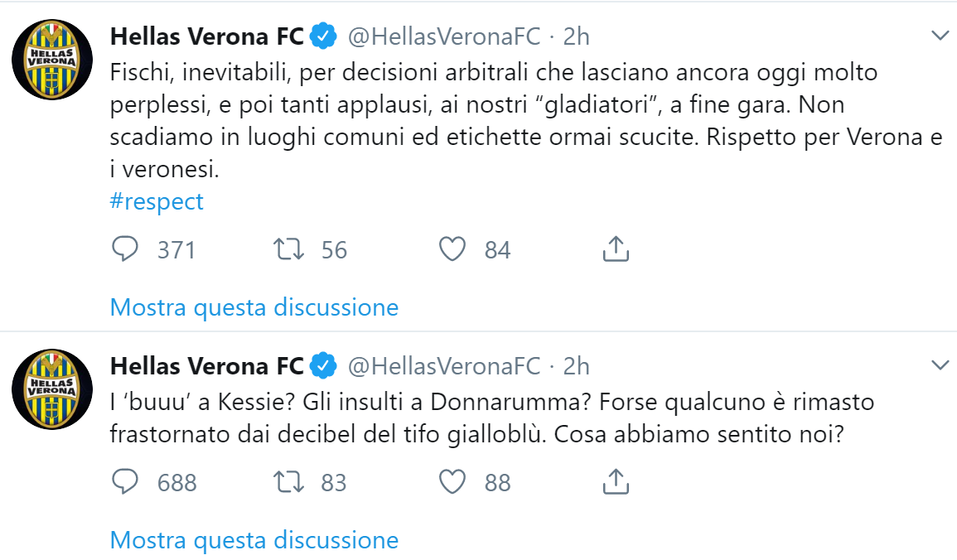Screen dimensions: 957x560
Task: Open 'Mostra questa discussione' under second tweet
Action: pos(254,540)
